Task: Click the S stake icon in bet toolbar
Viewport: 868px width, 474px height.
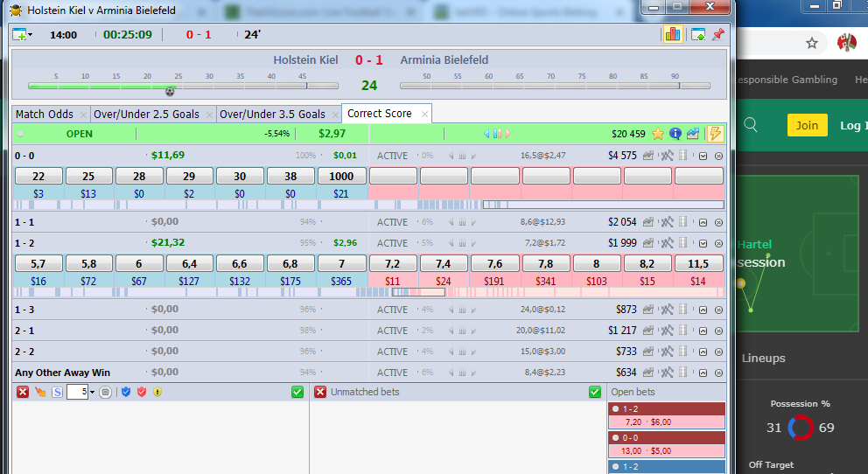Action: pyautogui.click(x=57, y=392)
